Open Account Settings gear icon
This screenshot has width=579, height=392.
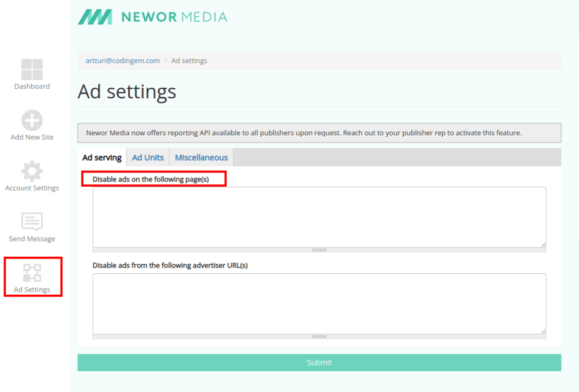click(32, 171)
